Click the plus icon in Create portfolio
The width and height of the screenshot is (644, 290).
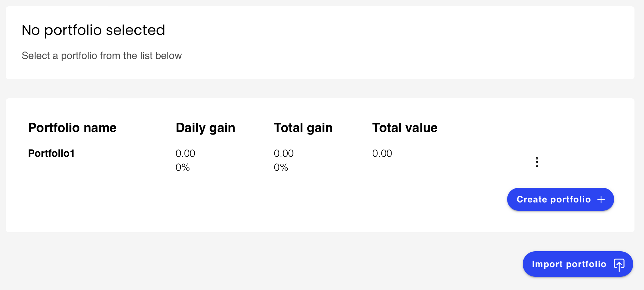pos(601,200)
